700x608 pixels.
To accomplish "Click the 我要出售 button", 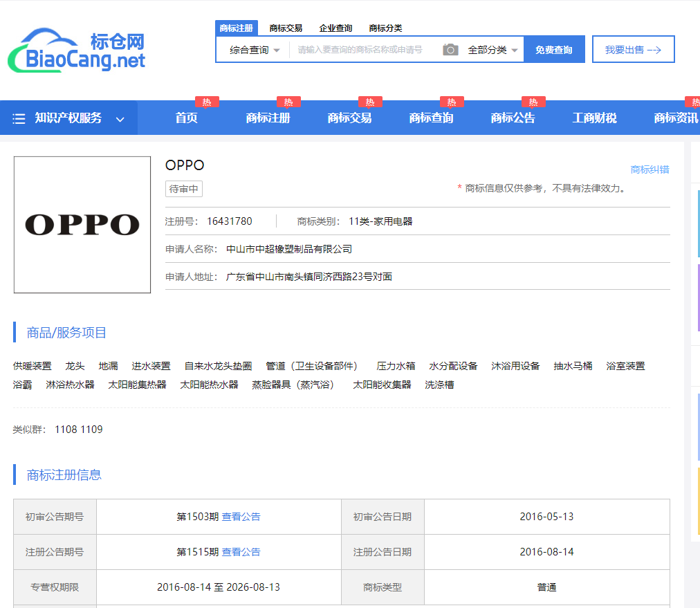I will point(633,50).
